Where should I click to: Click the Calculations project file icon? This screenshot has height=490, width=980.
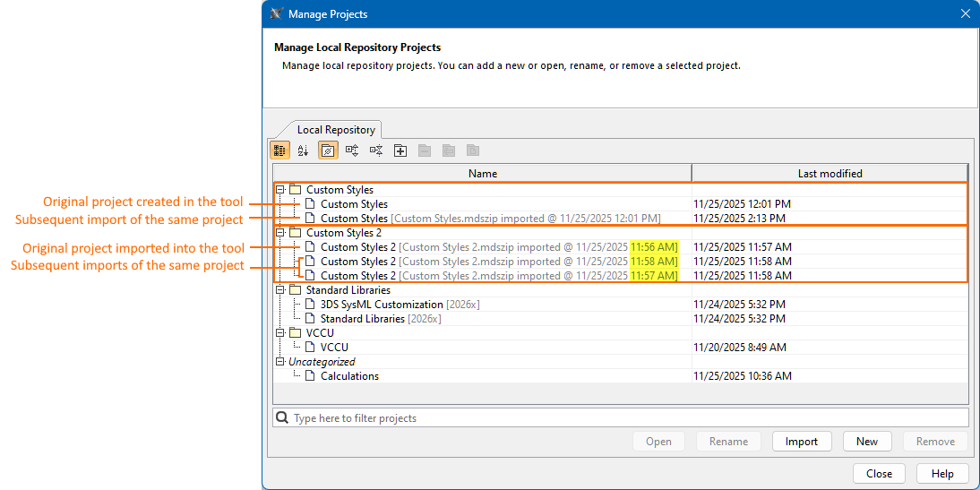click(x=310, y=376)
